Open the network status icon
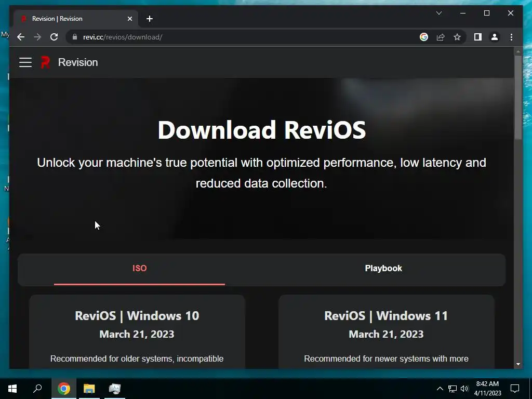Screen dimensions: 532x399 [453, 389]
